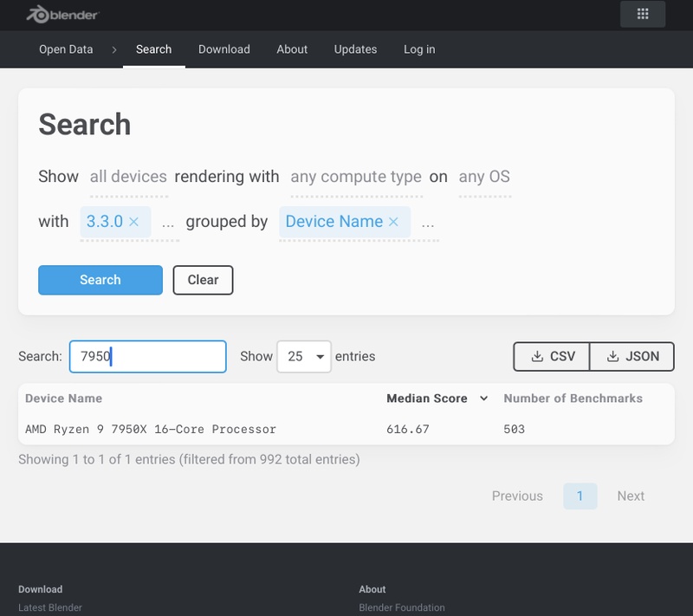Focus the table Search input field
This screenshot has width=693, height=616.
tap(147, 356)
